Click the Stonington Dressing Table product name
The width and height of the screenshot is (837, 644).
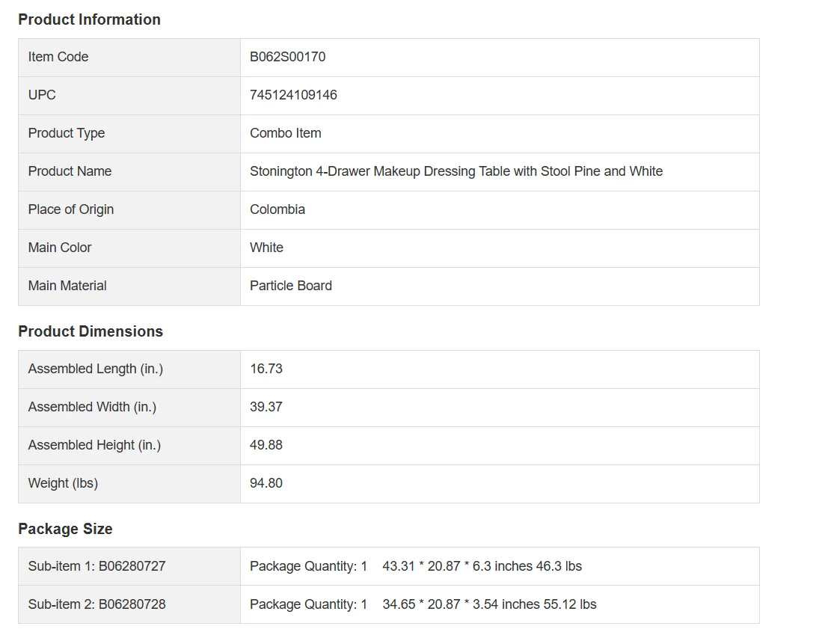point(456,171)
